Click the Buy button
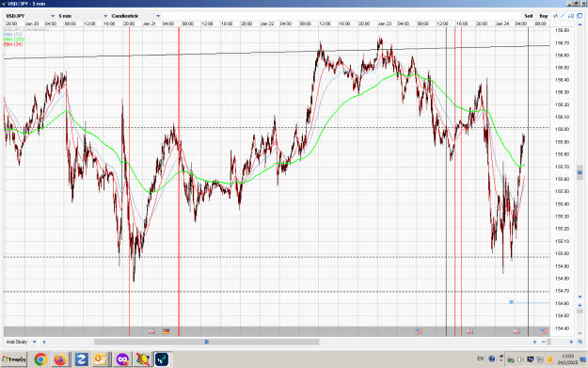 coord(544,16)
